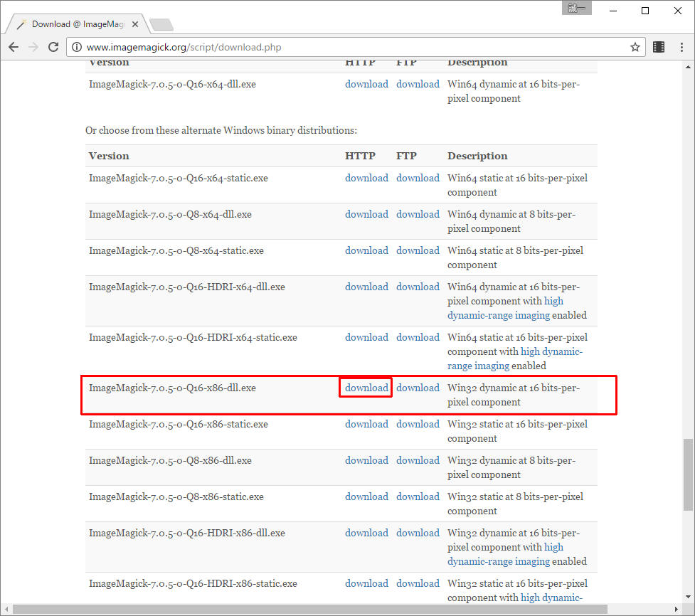Click the horizontal scroll left arrow
Screen dimensions: 695x616
click(x=6, y=610)
